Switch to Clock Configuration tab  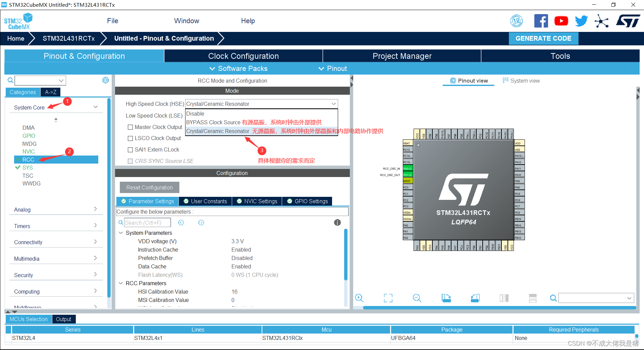point(244,56)
